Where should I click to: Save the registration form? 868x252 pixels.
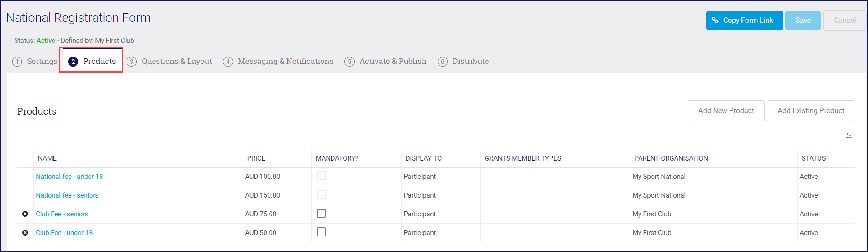[x=803, y=21]
